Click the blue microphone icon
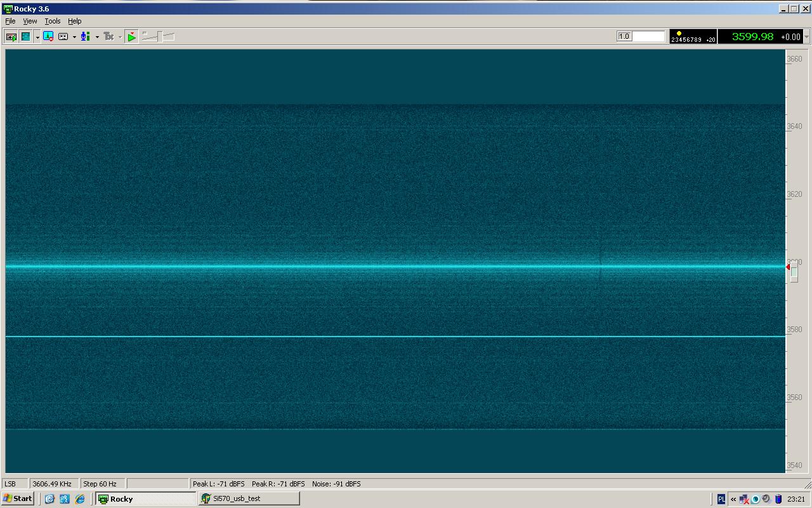The height and width of the screenshot is (508, 812). [85, 37]
